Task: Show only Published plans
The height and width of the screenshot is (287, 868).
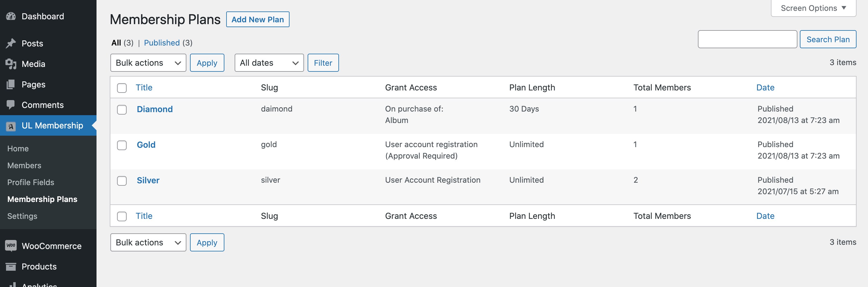Action: [x=162, y=43]
